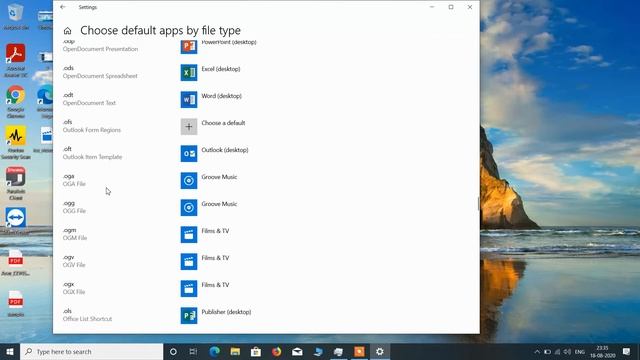The image size is (640, 360).
Task: Click the .ogm file extension text
Action: (69, 230)
